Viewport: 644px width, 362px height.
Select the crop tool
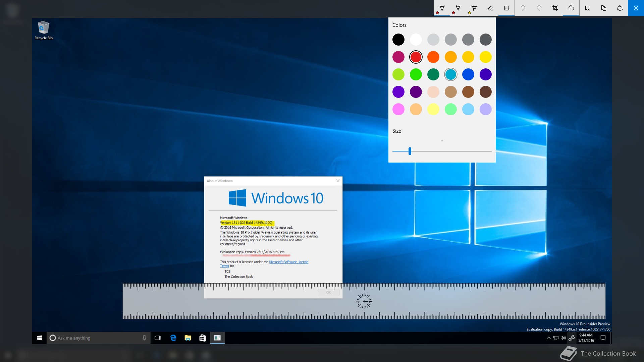(x=555, y=8)
